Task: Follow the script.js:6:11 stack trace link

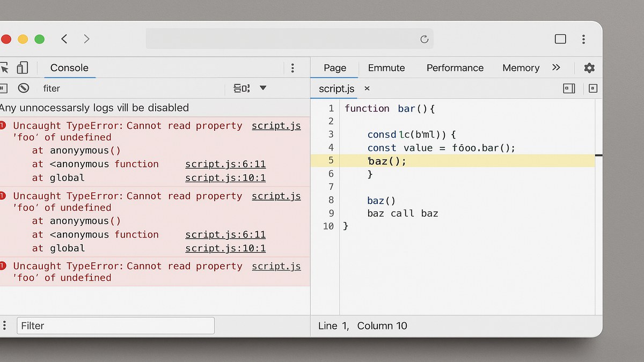Action: pos(225,164)
